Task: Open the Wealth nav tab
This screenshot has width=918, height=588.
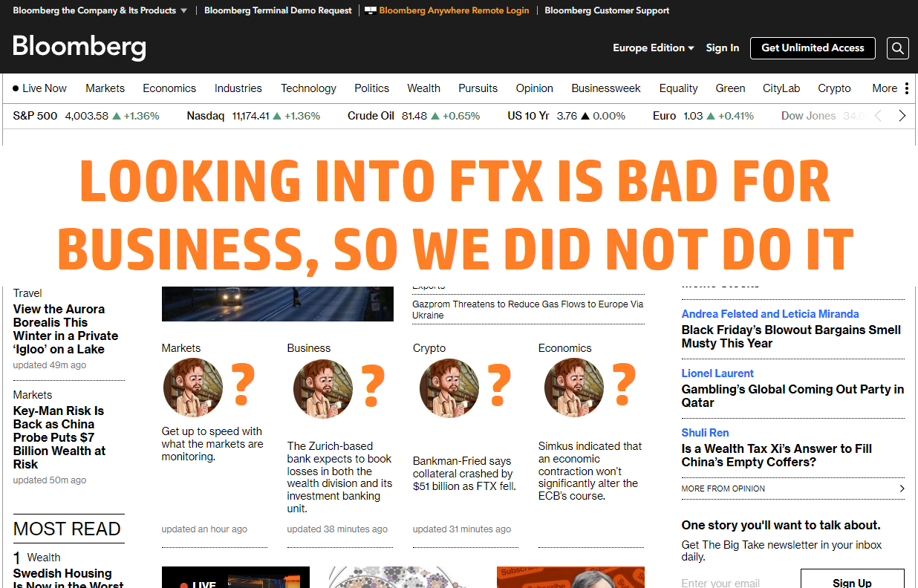Action: pos(423,88)
